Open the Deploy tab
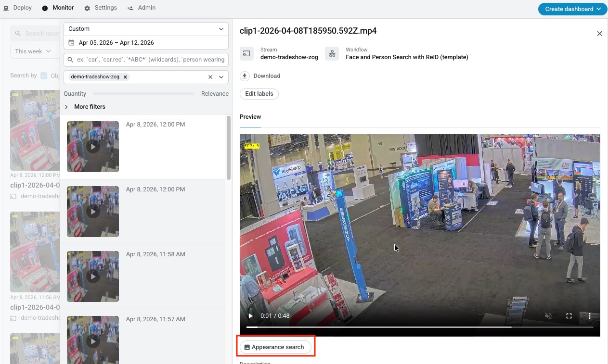The image size is (608, 364). click(x=17, y=8)
